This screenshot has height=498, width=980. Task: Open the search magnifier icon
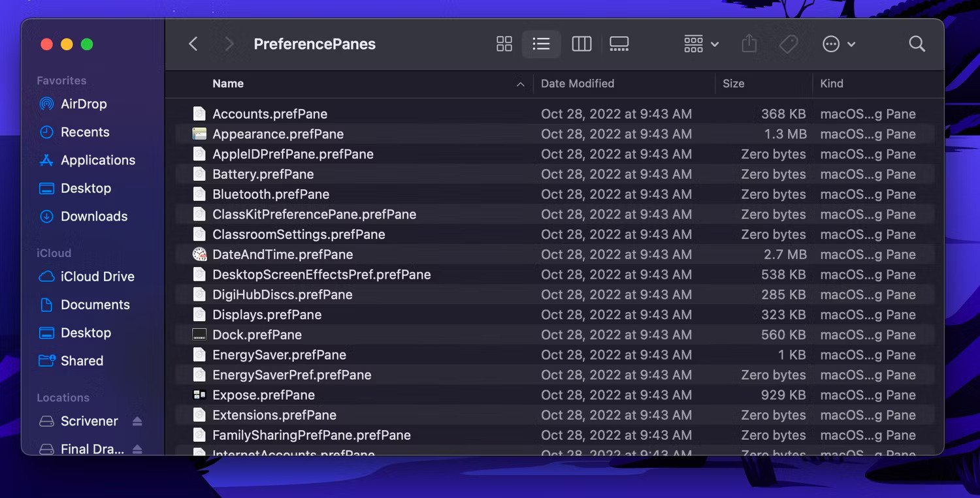coord(917,44)
